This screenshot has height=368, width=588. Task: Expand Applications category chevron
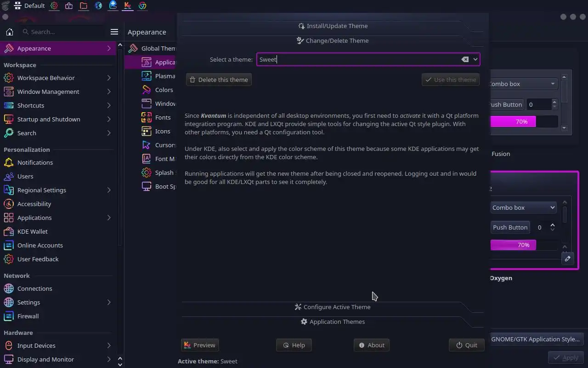[x=109, y=218]
